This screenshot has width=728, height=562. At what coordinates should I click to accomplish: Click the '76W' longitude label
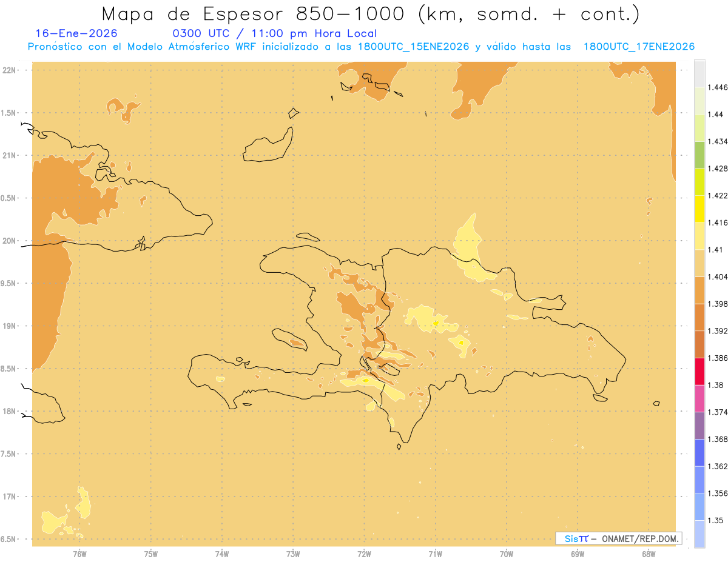[x=79, y=554]
